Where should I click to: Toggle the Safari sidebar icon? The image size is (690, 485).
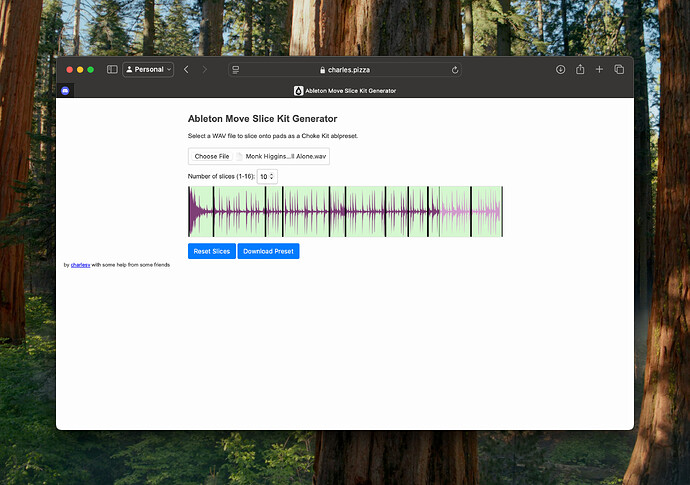tap(112, 70)
